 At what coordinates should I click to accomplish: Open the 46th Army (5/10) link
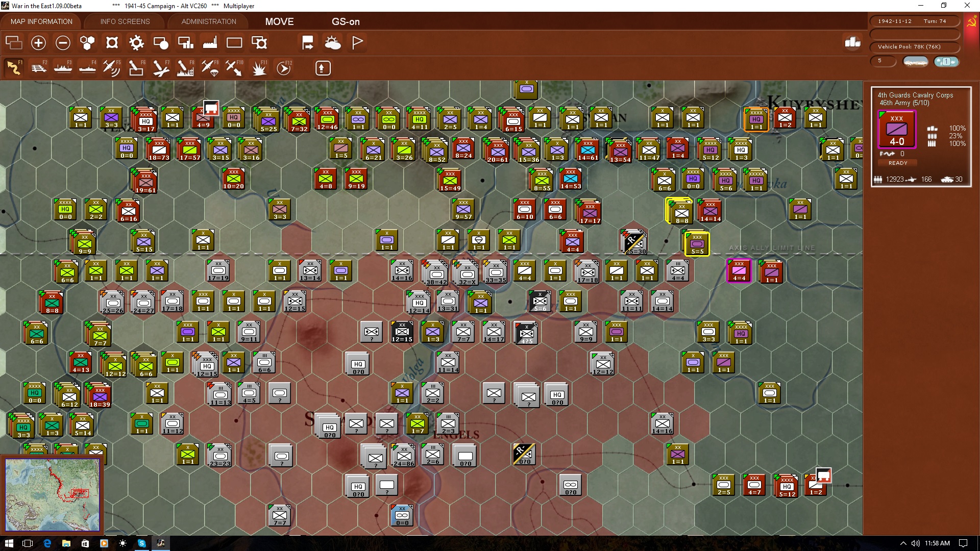click(904, 103)
